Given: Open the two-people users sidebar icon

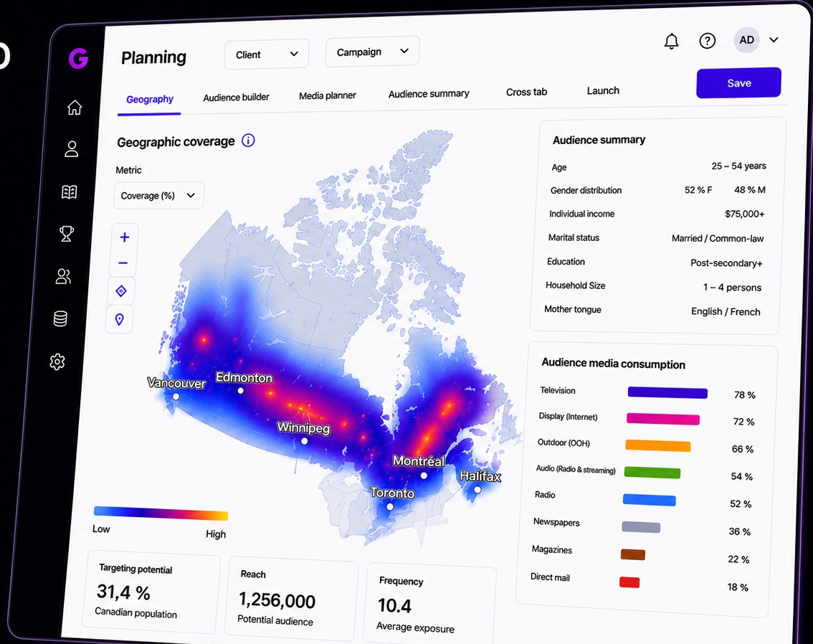Looking at the screenshot, I should [63, 276].
